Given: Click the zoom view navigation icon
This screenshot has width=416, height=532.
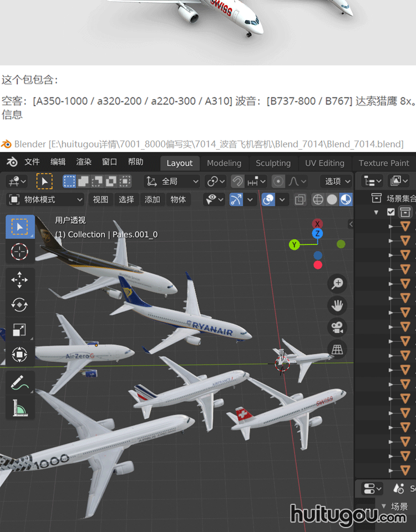Looking at the screenshot, I should (x=337, y=283).
